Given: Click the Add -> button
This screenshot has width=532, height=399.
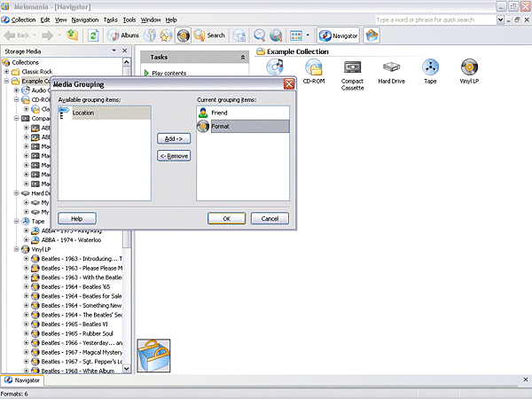Looking at the screenshot, I should click(173, 138).
